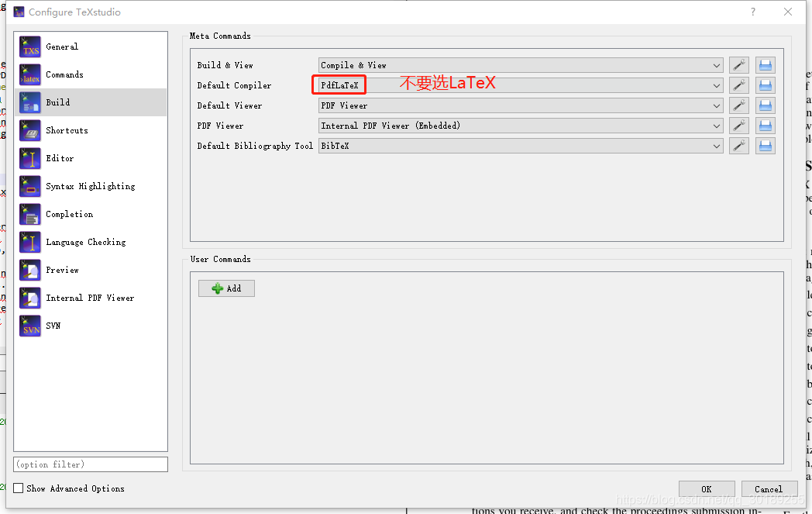Click the Default Compiler label text
The height and width of the screenshot is (514, 812).
tap(234, 85)
